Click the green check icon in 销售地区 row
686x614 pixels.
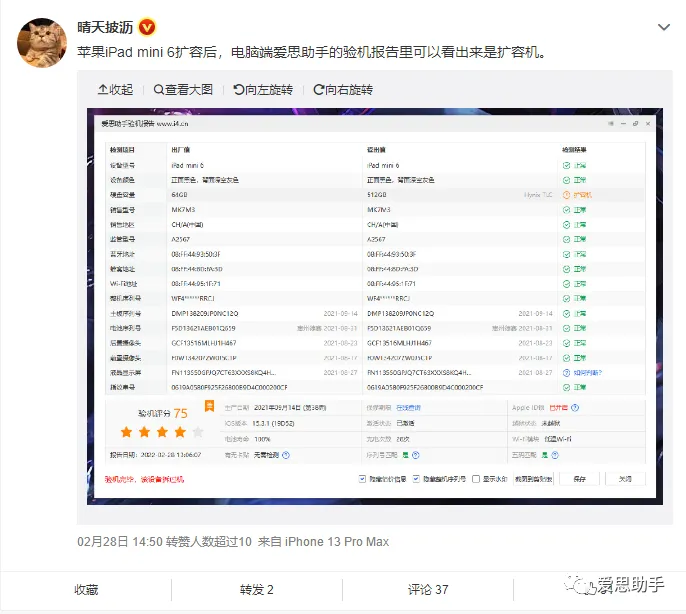(566, 225)
